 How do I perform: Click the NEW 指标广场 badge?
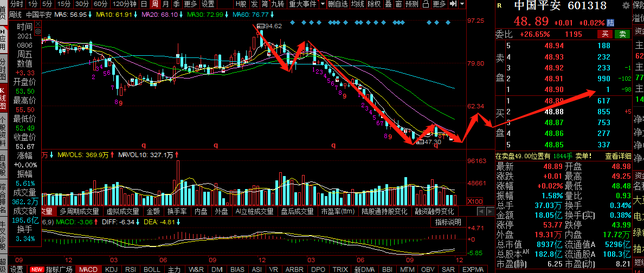pos(37,269)
